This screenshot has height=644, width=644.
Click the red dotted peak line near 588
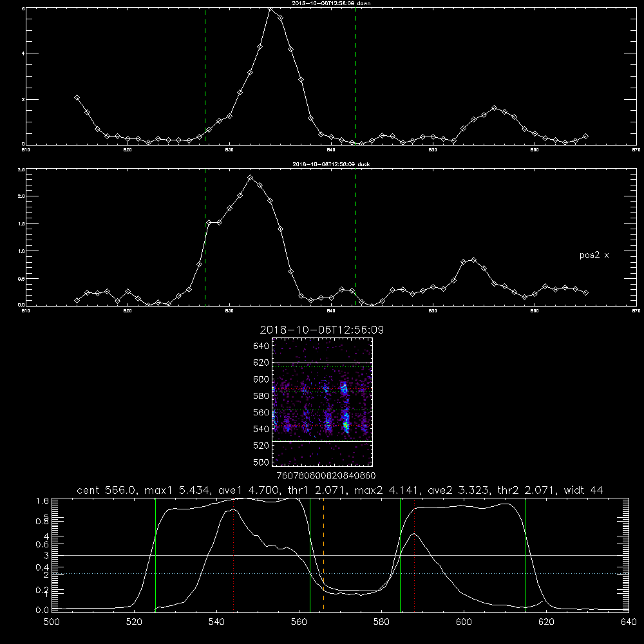point(414,554)
